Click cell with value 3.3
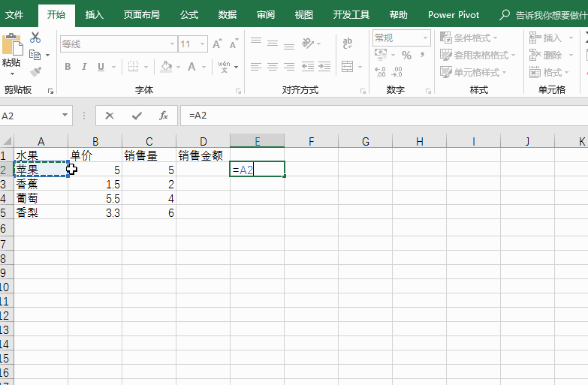The image size is (588, 385). coord(95,213)
